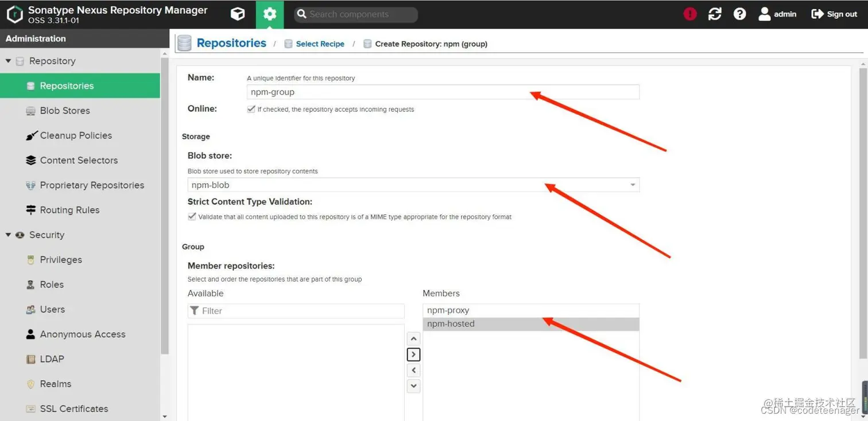
Task: Collapse the Repository tree section
Action: (x=8, y=61)
